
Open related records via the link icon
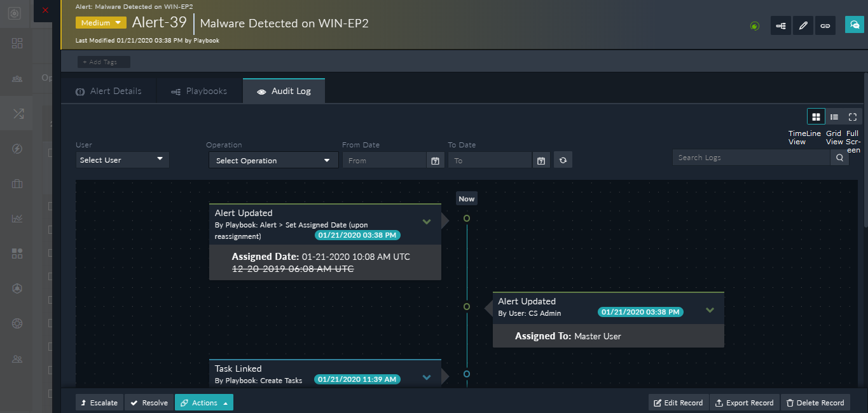tap(825, 25)
